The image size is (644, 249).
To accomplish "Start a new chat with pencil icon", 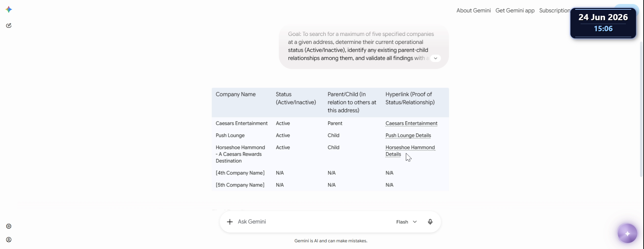I will [9, 26].
